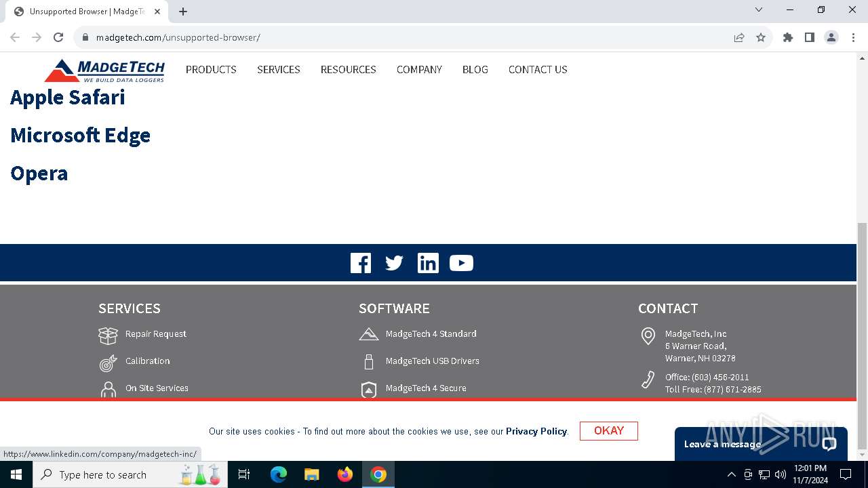This screenshot has width=868, height=488.
Task: Open the On Site Services link
Action: point(157,388)
